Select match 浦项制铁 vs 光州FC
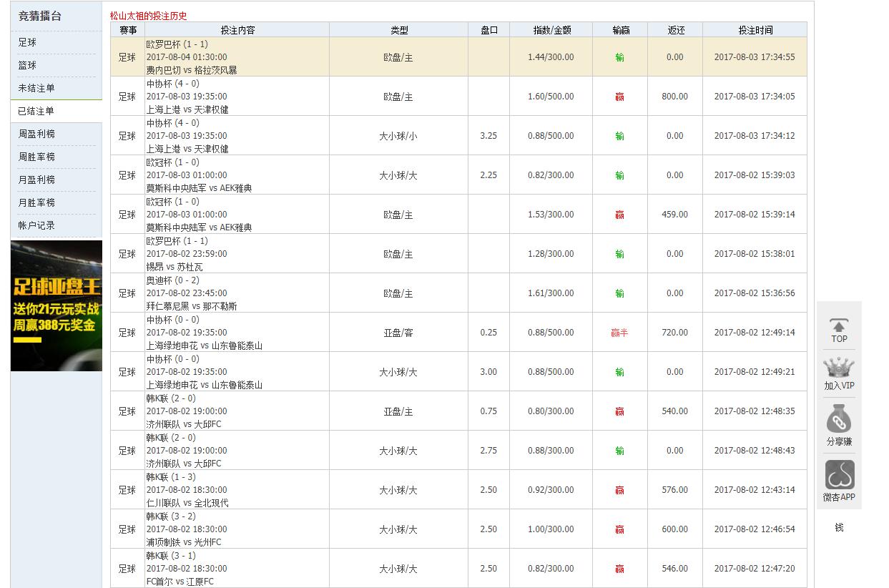 coord(184,542)
